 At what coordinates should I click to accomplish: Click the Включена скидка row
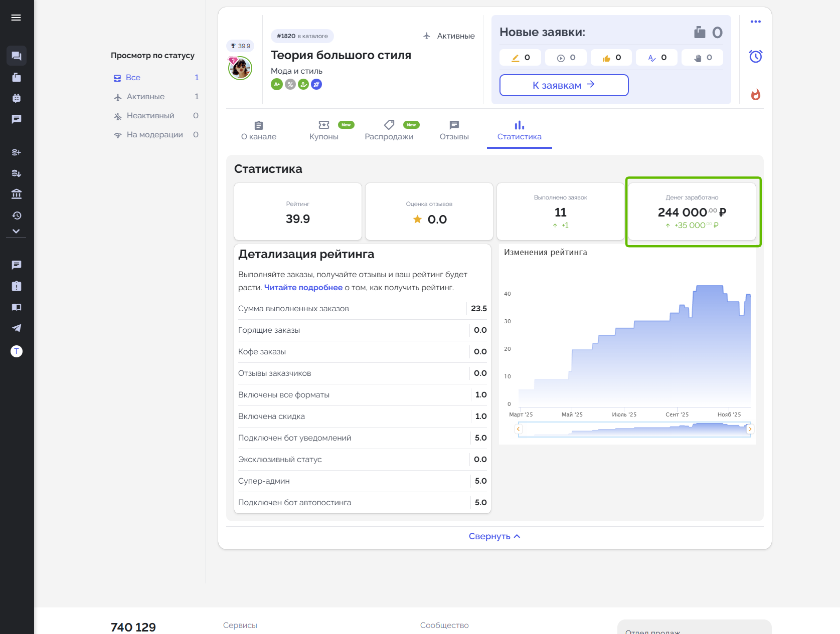(x=363, y=416)
